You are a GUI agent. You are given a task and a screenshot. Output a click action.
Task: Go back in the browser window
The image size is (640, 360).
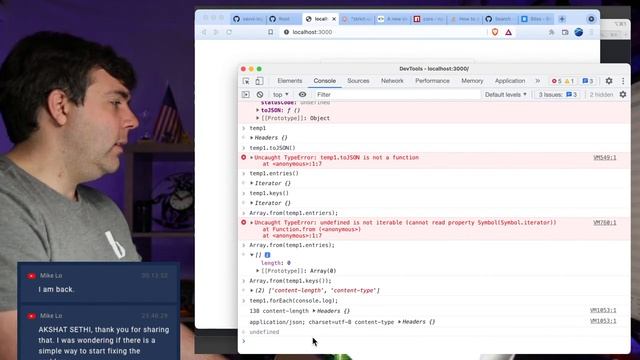204,32
